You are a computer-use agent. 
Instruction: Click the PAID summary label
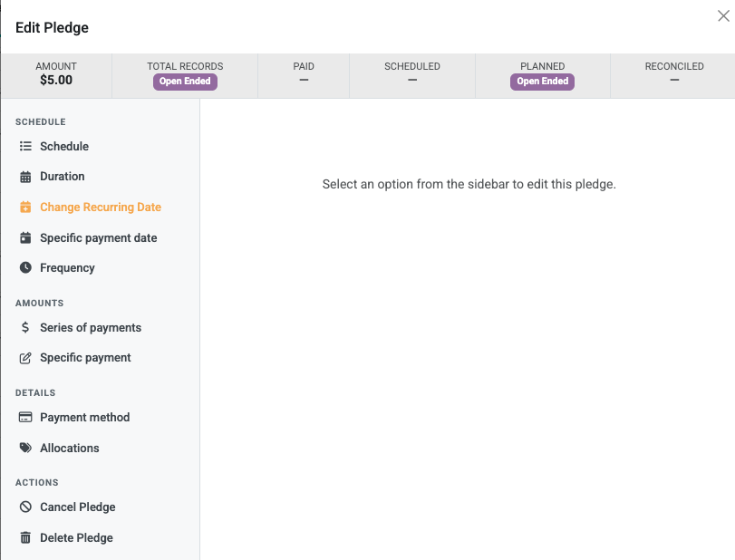pos(304,66)
